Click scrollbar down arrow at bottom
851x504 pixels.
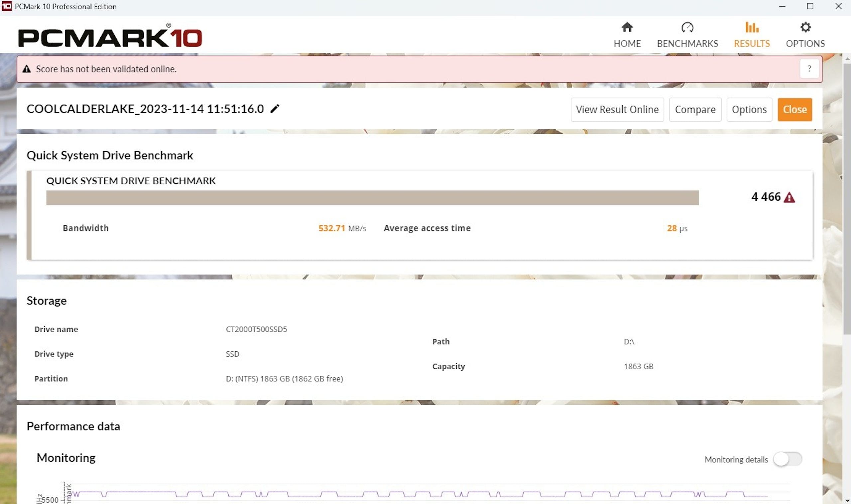[x=847, y=501]
